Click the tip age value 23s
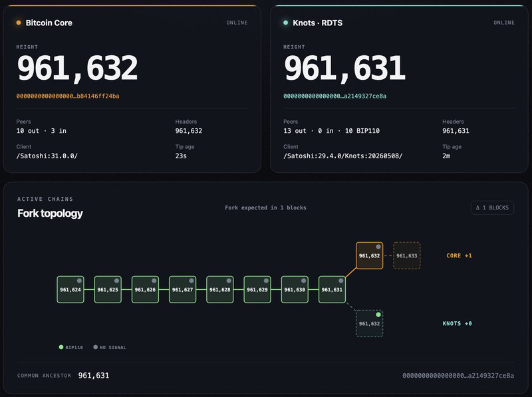Viewport: 532px width, 397px height. coord(181,156)
